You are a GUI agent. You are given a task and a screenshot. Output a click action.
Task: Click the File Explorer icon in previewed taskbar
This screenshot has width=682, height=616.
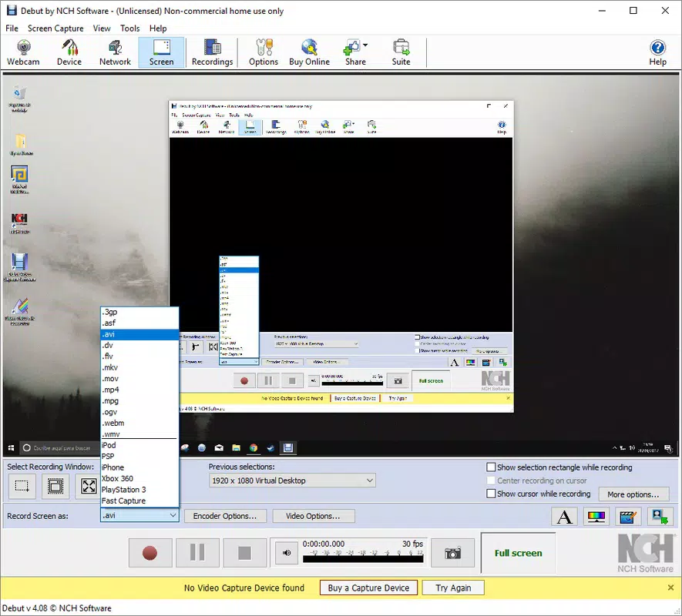pos(236,448)
